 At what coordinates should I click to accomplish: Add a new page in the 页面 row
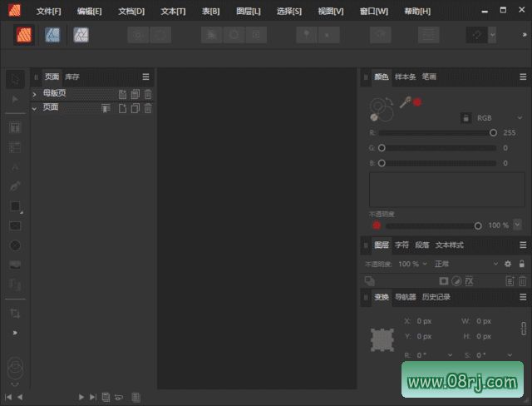pos(122,108)
